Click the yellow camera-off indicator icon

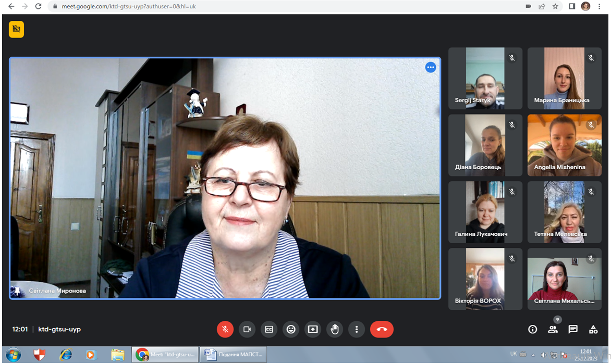click(17, 29)
